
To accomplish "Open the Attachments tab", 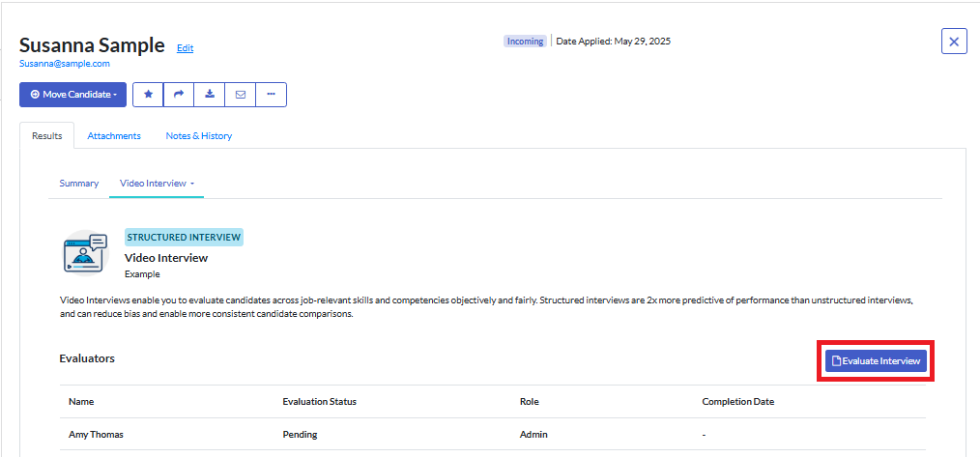I will click(x=114, y=135).
